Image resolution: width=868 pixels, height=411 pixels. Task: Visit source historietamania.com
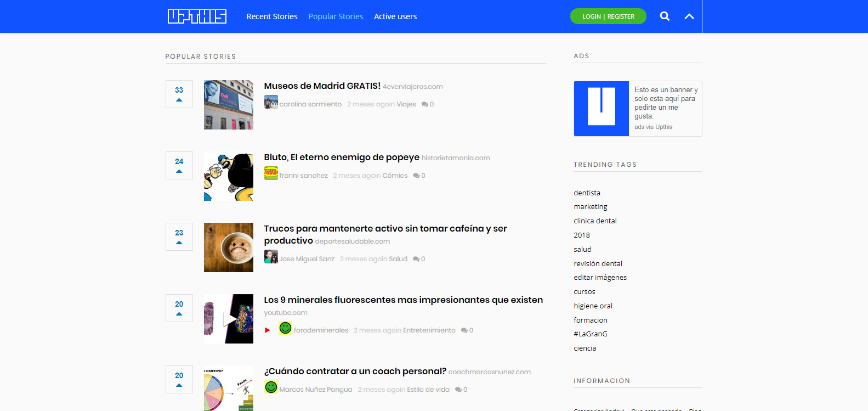[456, 158]
